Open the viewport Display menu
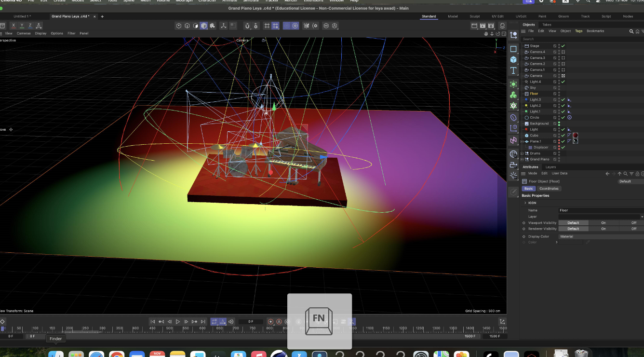Viewport: 644px width, 357px height. [40, 33]
